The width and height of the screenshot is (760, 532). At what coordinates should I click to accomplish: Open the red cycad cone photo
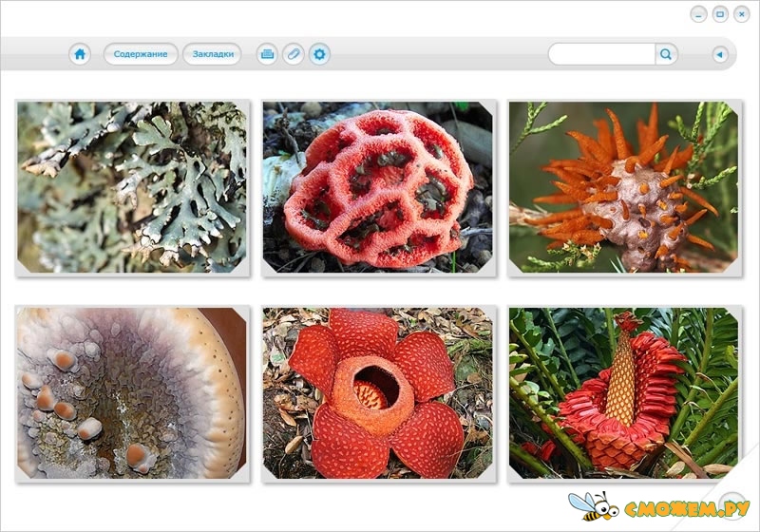(625, 394)
